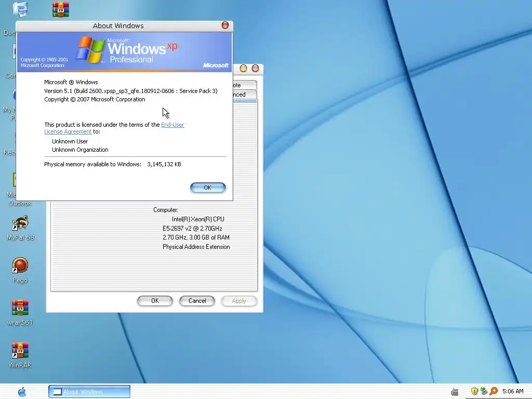Click the orange minimize button of System Properties
532x399 pixels.
[243, 68]
